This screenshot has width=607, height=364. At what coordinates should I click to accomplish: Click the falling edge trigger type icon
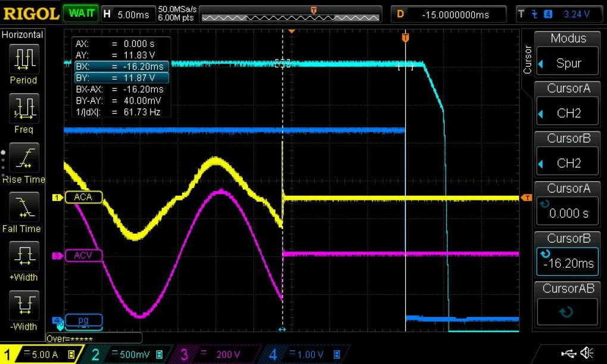pyautogui.click(x=534, y=14)
